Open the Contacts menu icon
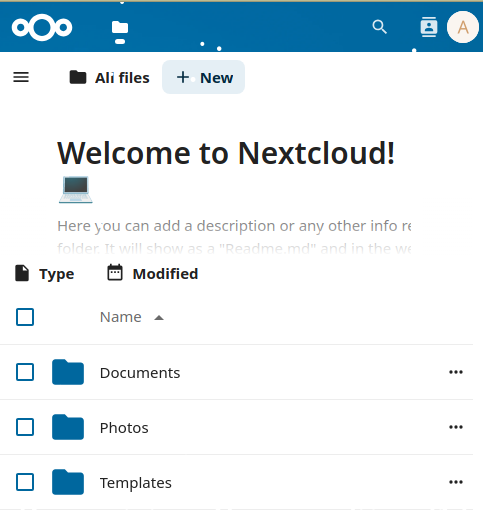Viewport: 483px width, 511px height. click(429, 27)
